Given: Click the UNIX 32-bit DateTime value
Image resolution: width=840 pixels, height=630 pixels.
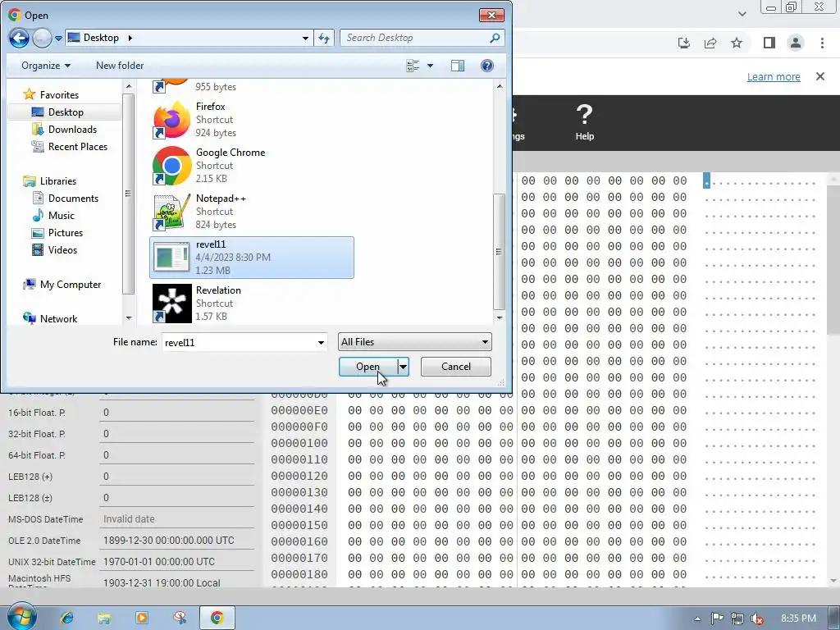Looking at the screenshot, I should pyautogui.click(x=177, y=561).
